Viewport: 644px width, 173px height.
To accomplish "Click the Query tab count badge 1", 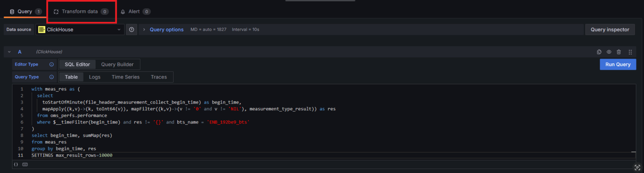I will 38,12.
